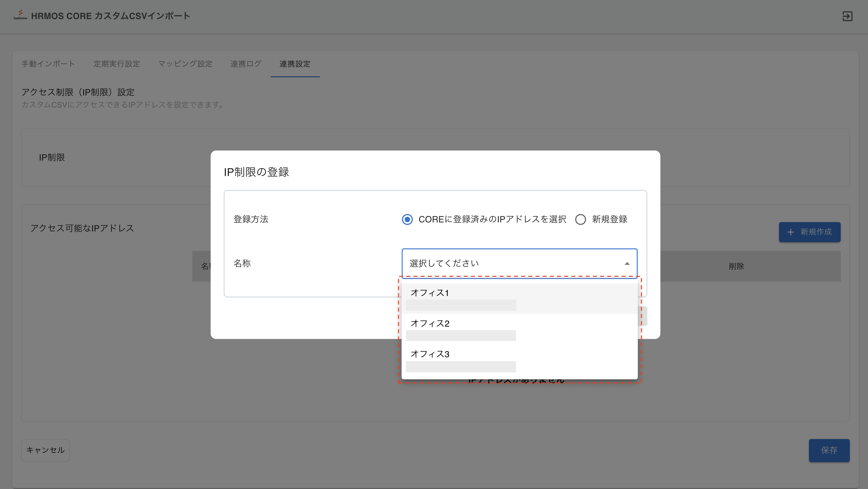Collapse the 名称 dropdown arrow
This screenshot has height=489, width=868.
[627, 264]
